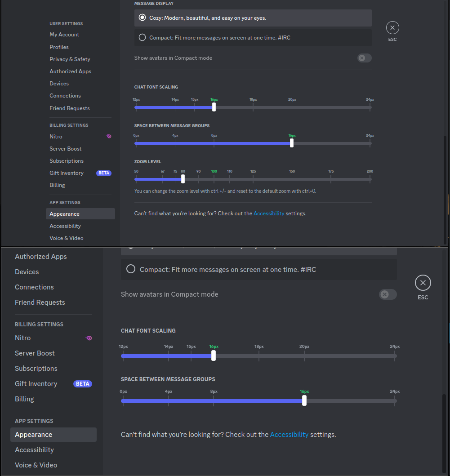Click Space Between Message Groups handle, lower window

[304, 400]
